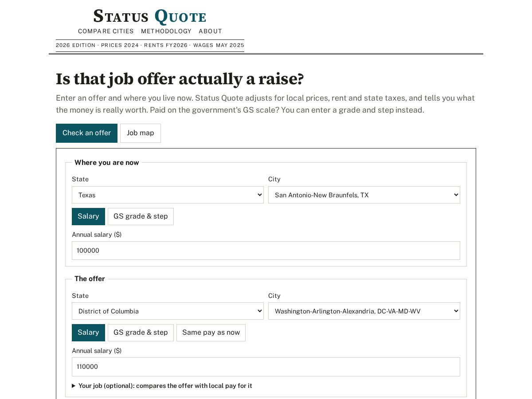Screen dimensions: 532x399
Task: Select GS grade & step for current job
Action: [x=141, y=216]
